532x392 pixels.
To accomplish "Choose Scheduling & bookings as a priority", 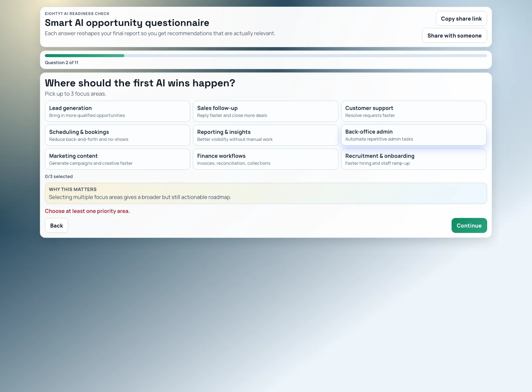I will pyautogui.click(x=117, y=135).
